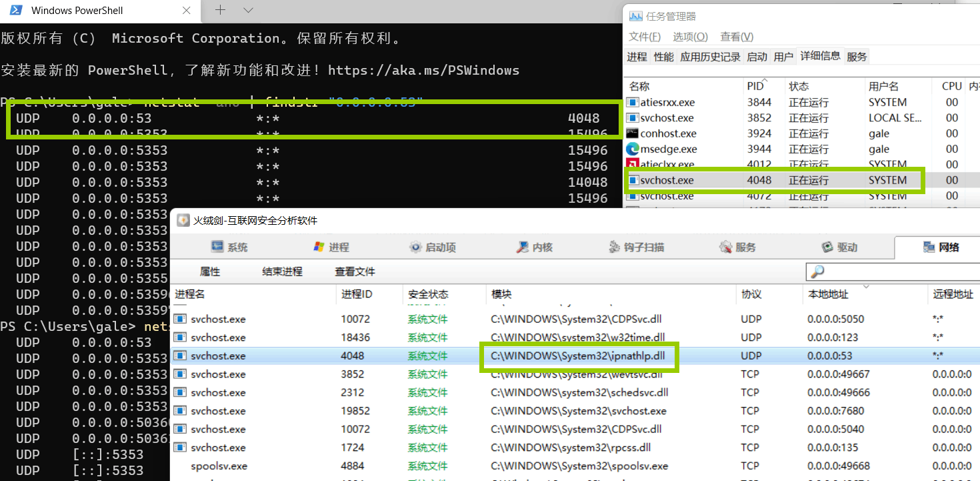
Task: Click svchost.exe icon in ipnathlp.dll row
Action: 180,356
